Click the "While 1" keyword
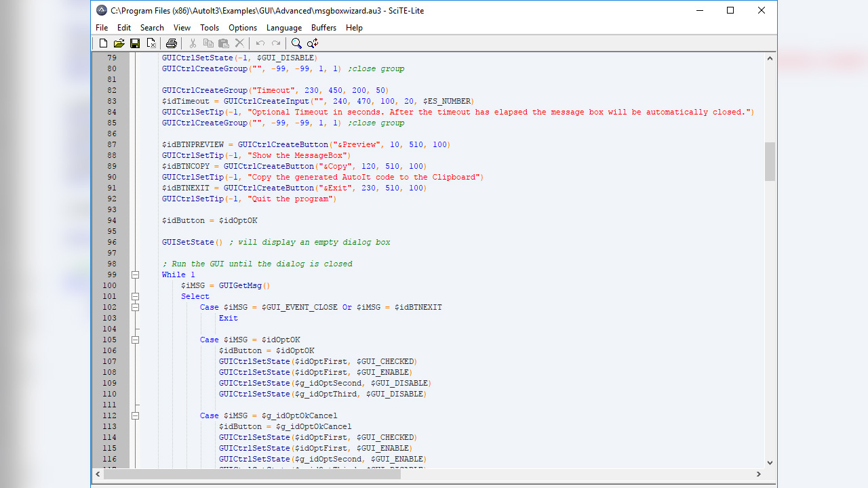868x488 pixels. 178,274
